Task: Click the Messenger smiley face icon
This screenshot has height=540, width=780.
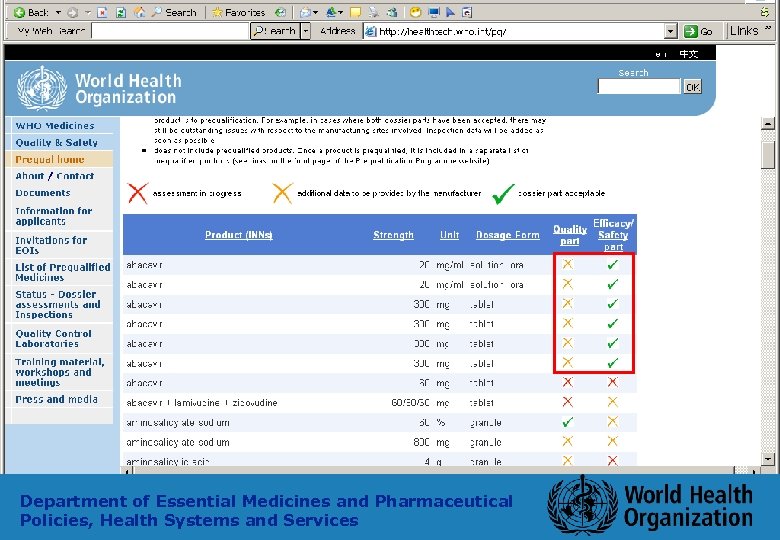Action: click(x=415, y=12)
